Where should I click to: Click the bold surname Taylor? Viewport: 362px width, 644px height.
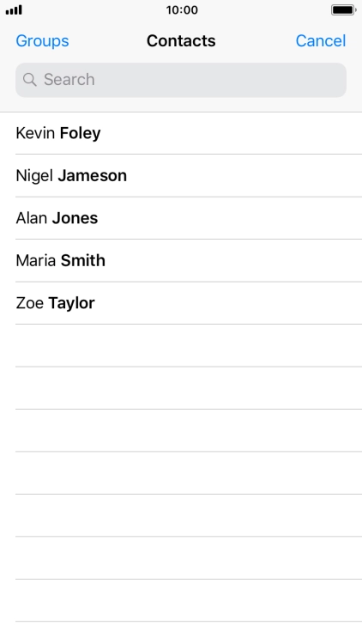click(71, 303)
